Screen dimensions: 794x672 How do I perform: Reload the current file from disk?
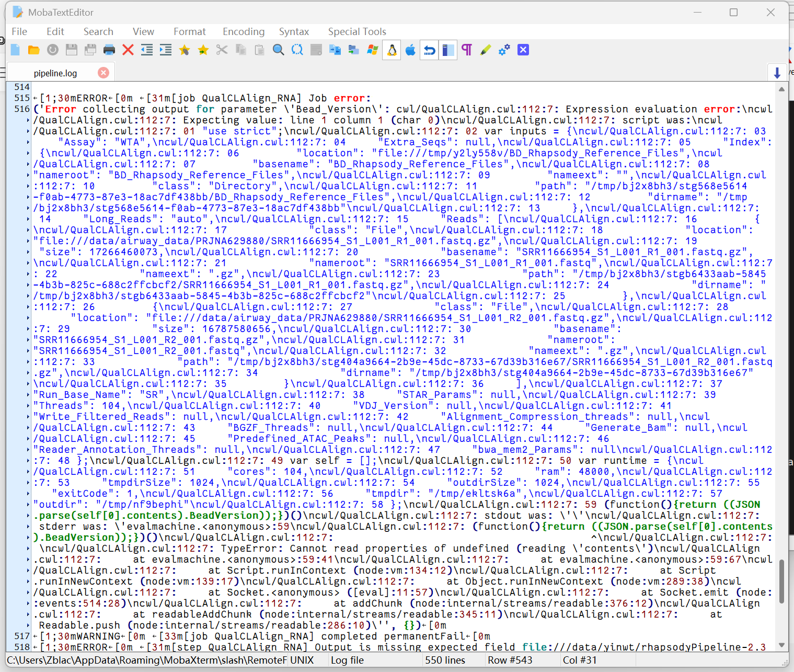(x=53, y=50)
